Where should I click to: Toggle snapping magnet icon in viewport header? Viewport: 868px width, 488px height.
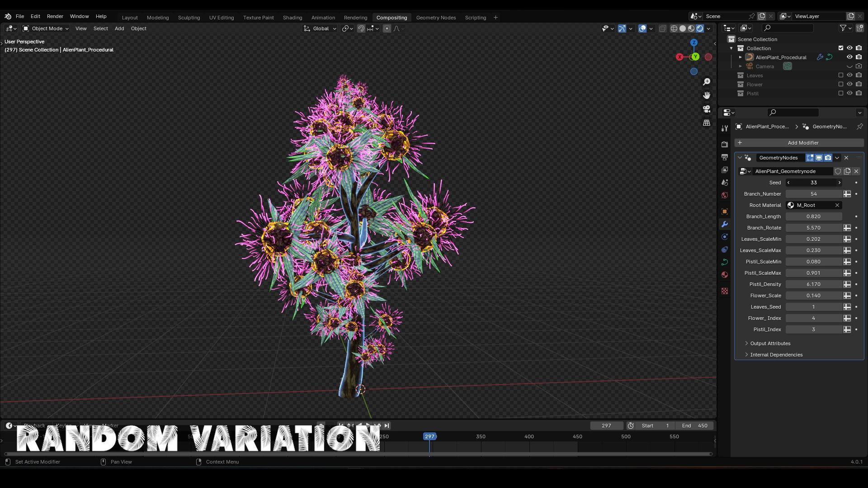pyautogui.click(x=361, y=28)
